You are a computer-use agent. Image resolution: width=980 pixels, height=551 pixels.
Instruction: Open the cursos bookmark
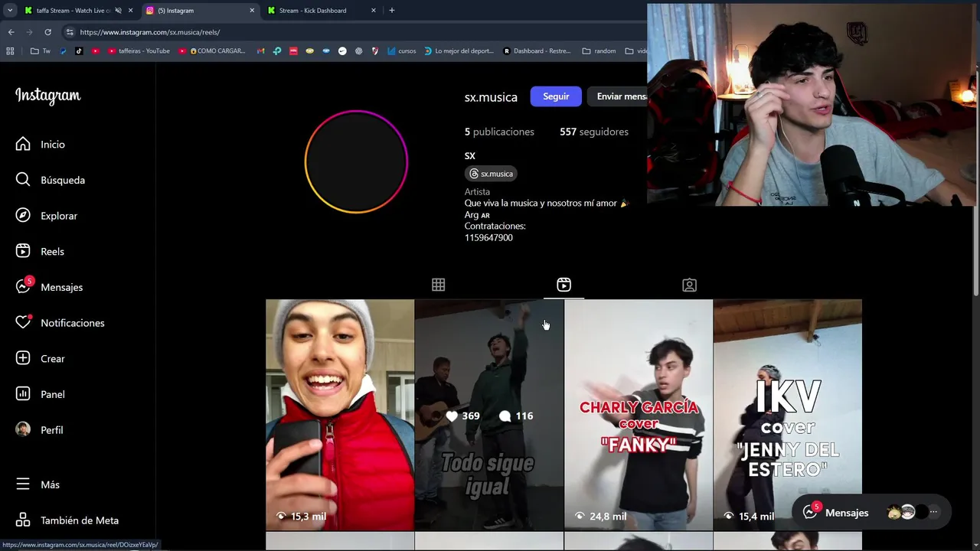401,51
